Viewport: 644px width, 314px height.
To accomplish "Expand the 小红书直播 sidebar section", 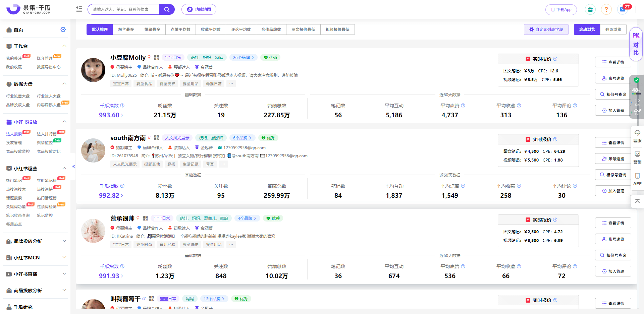I will click(x=64, y=274).
